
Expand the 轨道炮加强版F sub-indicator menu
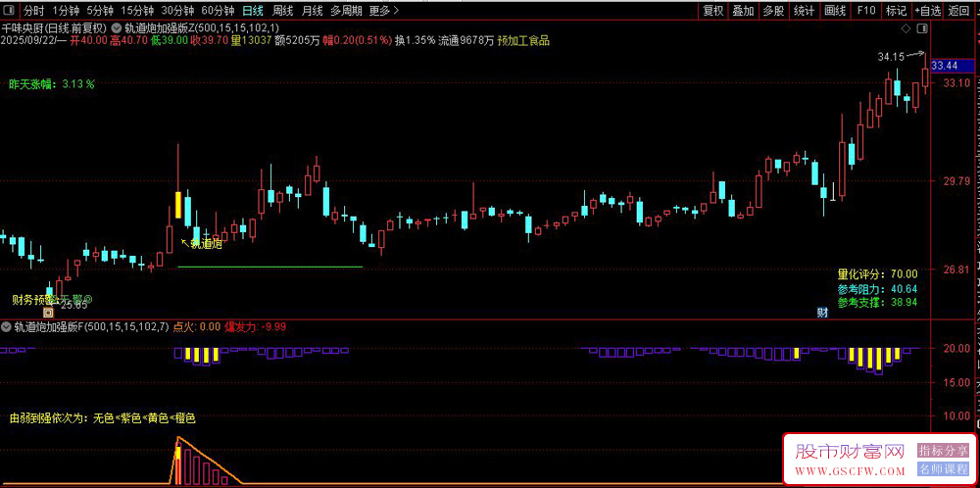pyautogui.click(x=6, y=326)
